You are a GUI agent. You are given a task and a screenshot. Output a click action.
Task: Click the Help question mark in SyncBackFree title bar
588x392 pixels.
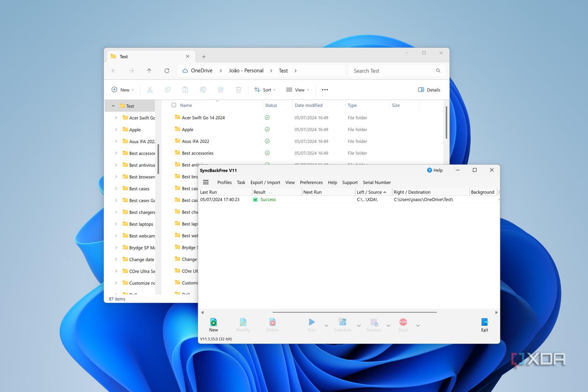coord(429,170)
